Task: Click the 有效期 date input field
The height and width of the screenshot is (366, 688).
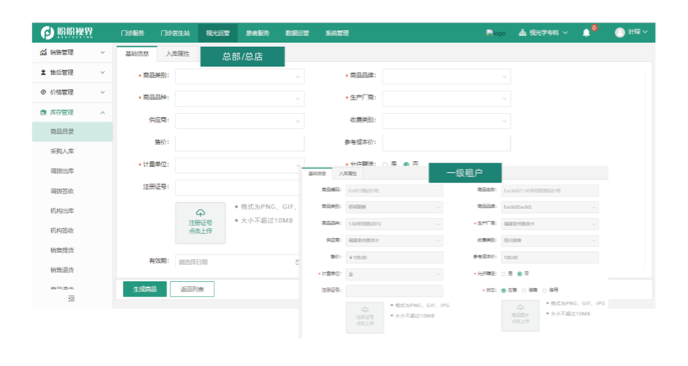Action: point(237,262)
